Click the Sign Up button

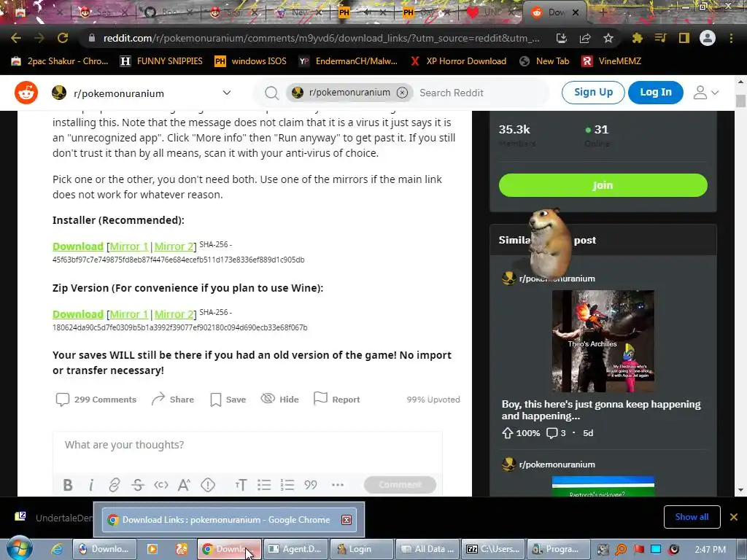593,93
